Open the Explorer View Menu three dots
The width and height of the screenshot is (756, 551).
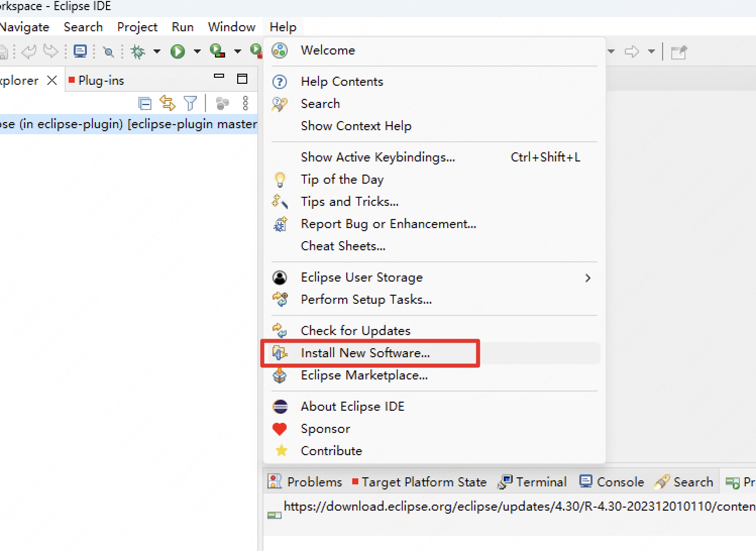pos(246,103)
